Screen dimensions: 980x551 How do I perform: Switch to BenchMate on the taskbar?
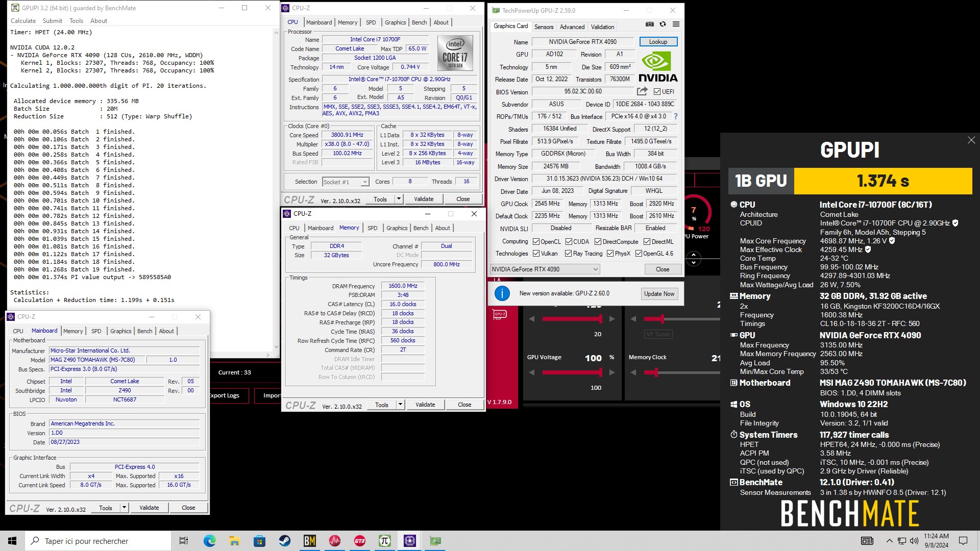coord(309,541)
